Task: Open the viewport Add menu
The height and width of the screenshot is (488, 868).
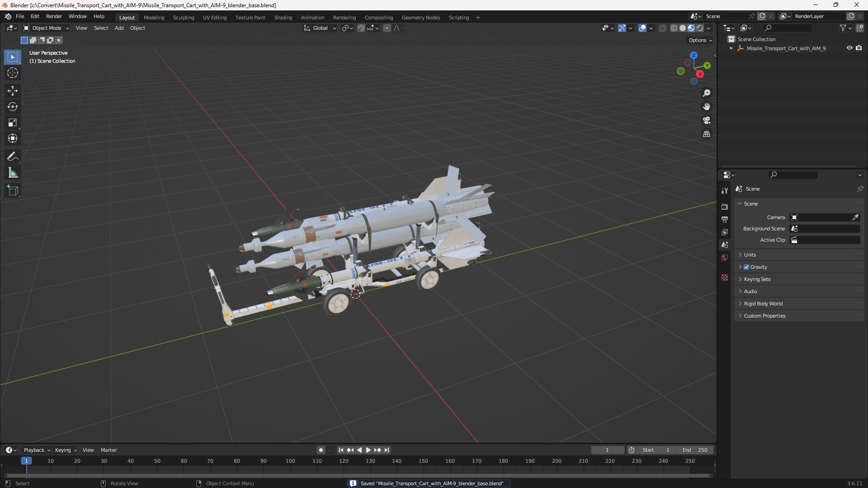Action: tap(119, 28)
